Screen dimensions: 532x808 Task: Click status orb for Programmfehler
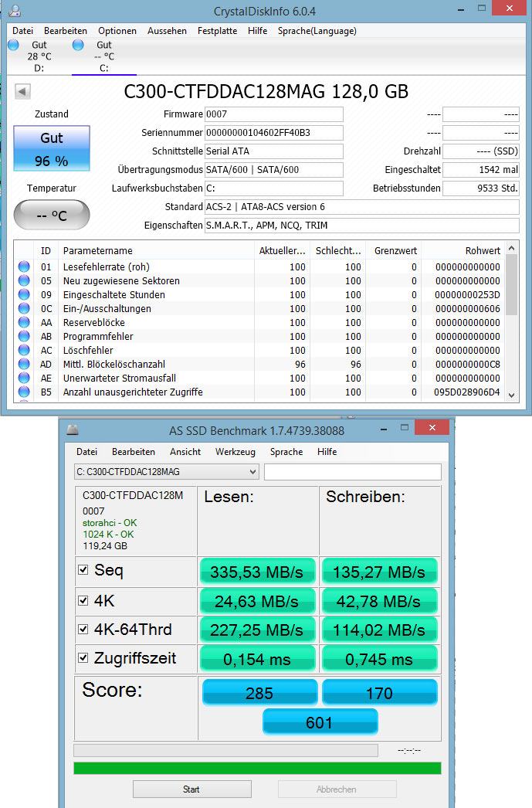point(24,336)
